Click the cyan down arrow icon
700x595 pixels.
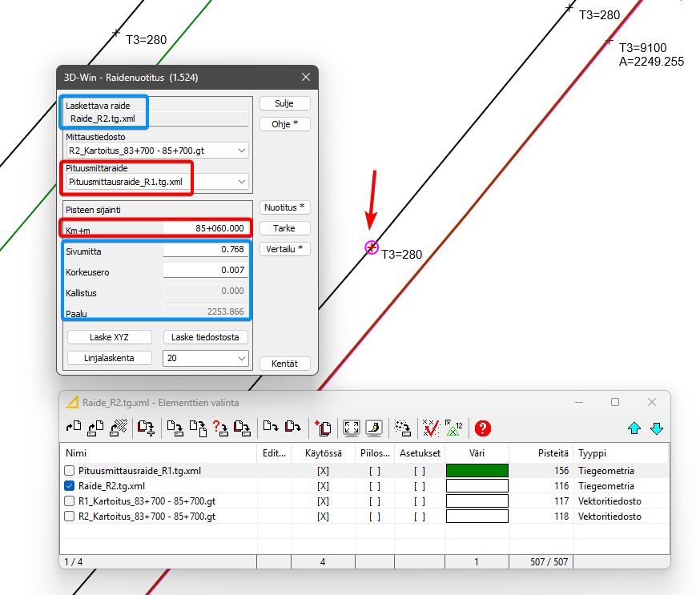[657, 428]
